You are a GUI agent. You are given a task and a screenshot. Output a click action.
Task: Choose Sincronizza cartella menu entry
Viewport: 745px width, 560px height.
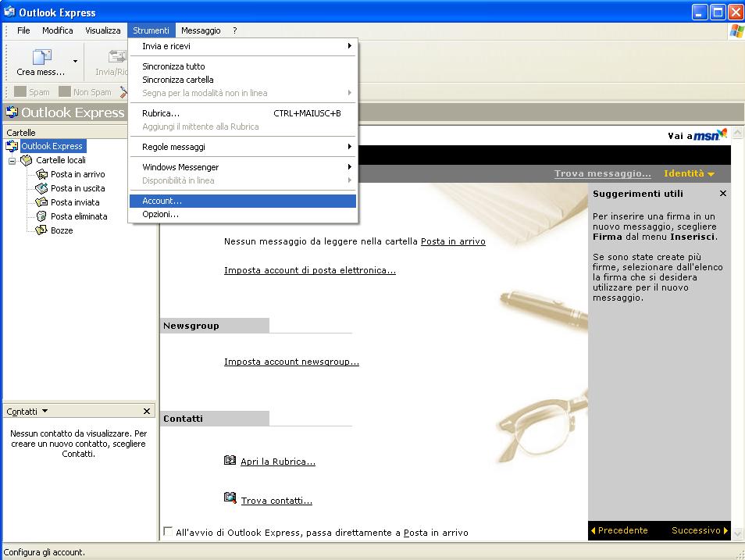(x=243, y=80)
